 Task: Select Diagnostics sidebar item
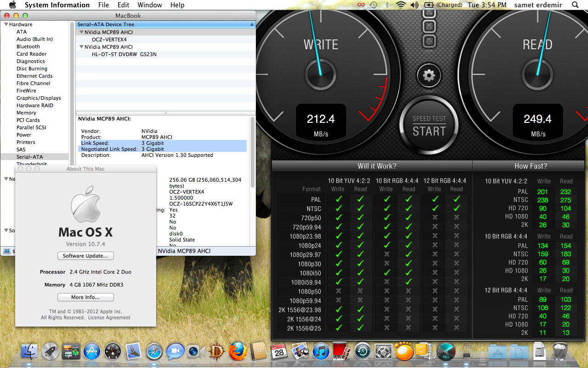click(31, 61)
